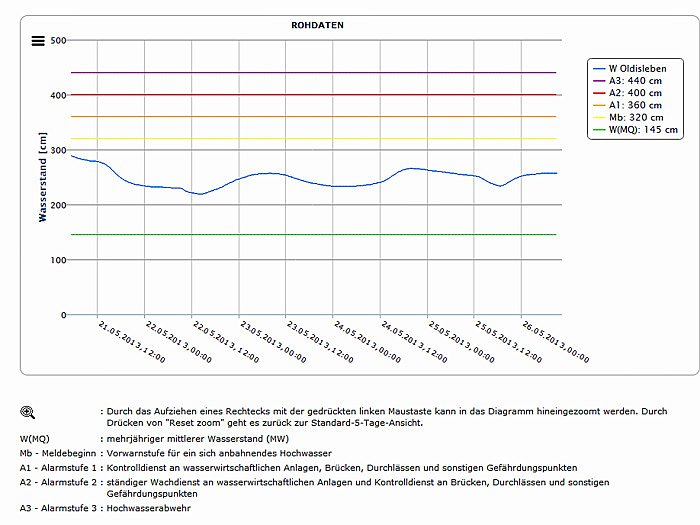Select the red A2 alarm line
This screenshot has width=700, height=525.
[300, 95]
